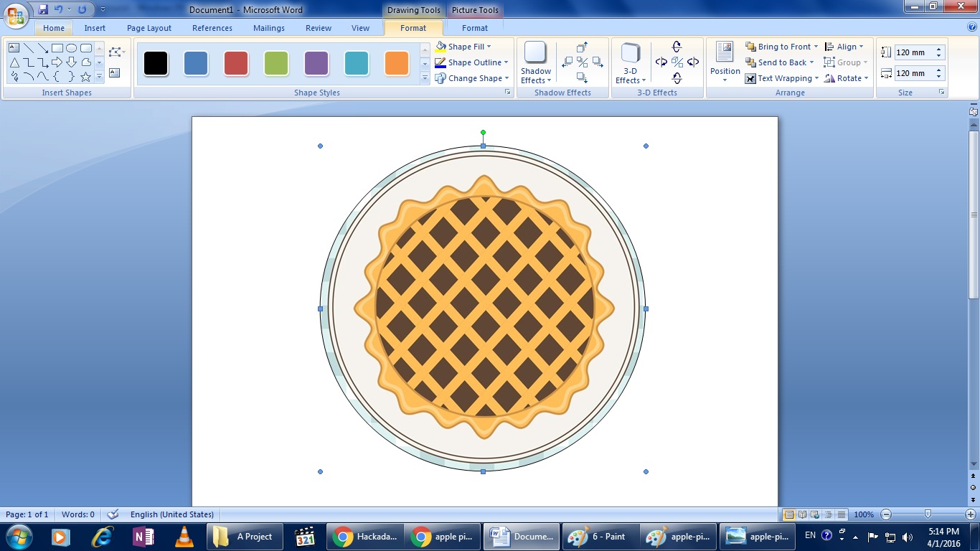Open Shape Outline dropdown
The height and width of the screenshot is (551, 980).
tap(472, 62)
